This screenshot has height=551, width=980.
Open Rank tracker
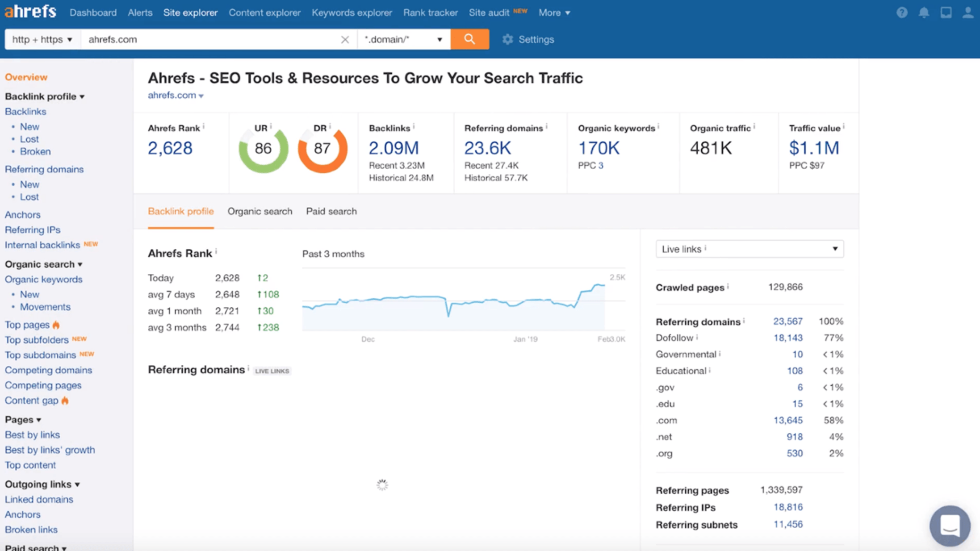coord(430,13)
